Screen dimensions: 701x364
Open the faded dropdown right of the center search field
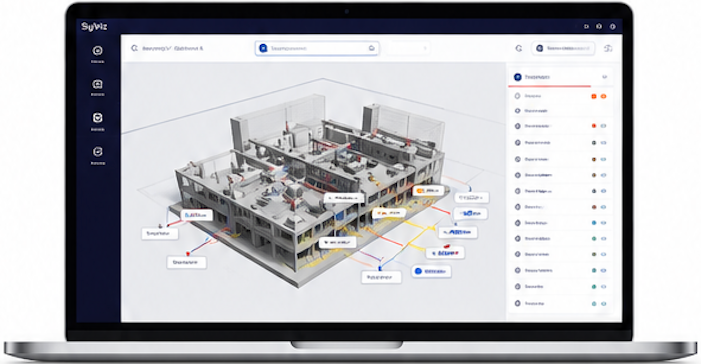(x=408, y=48)
